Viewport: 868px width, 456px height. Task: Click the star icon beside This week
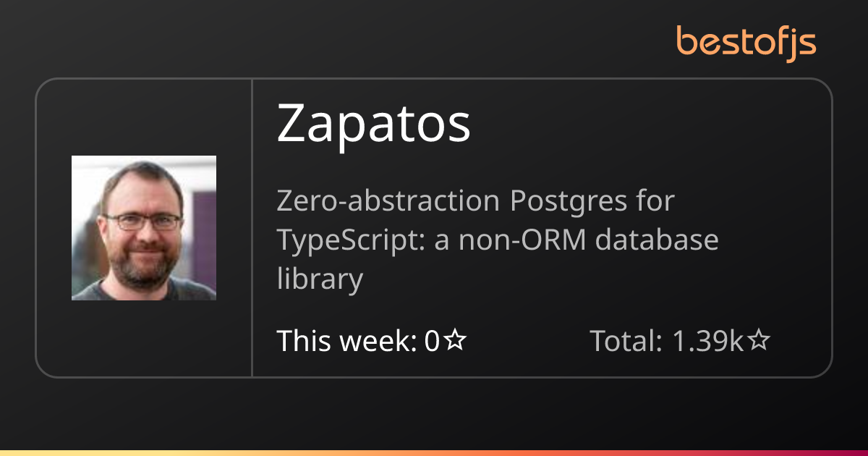point(455,341)
